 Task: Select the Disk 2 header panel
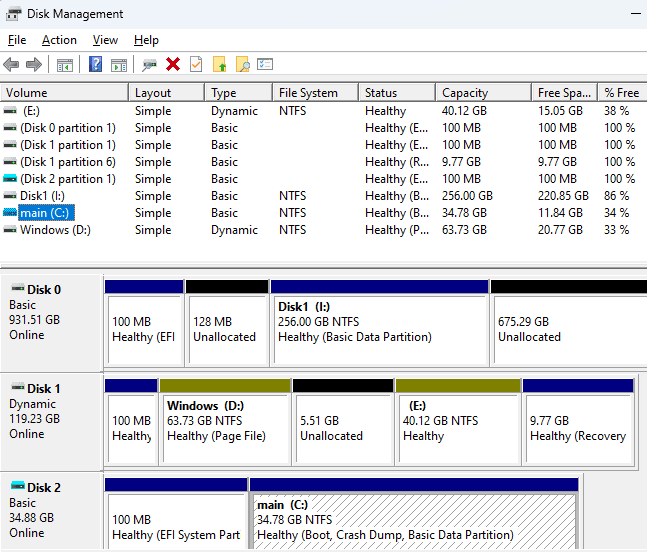pyautogui.click(x=52, y=511)
